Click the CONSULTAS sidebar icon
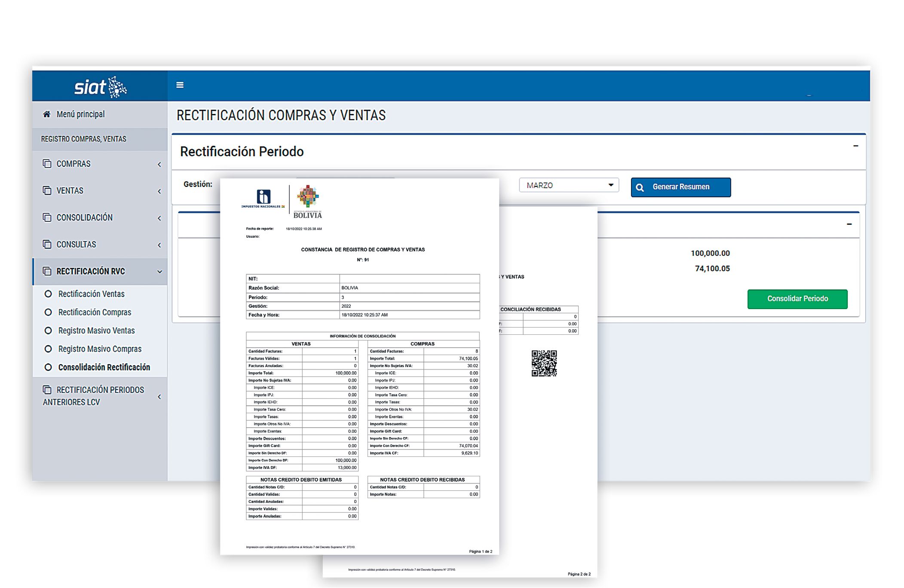 point(47,244)
